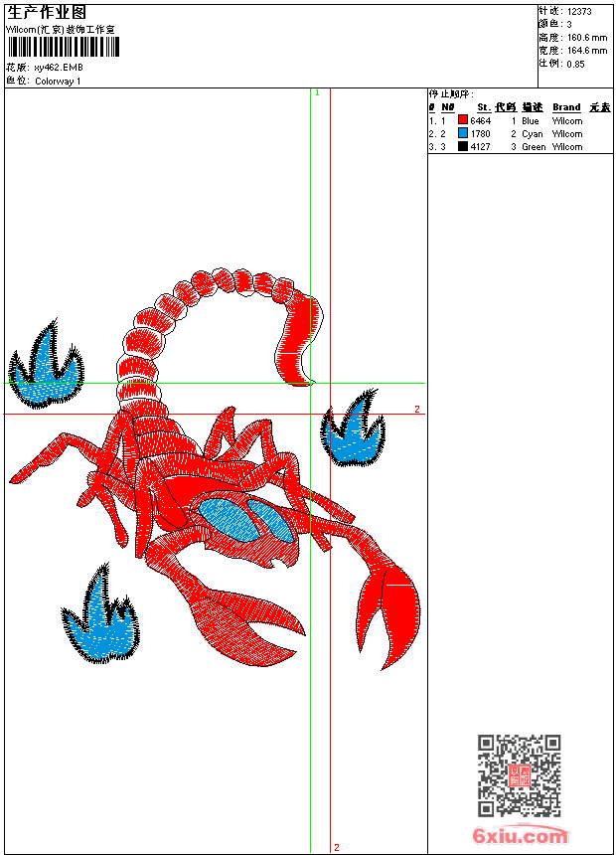Image resolution: width=616 pixels, height=855 pixels.
Task: Click the blue thread swatch for stop 2
Action: click(x=462, y=134)
